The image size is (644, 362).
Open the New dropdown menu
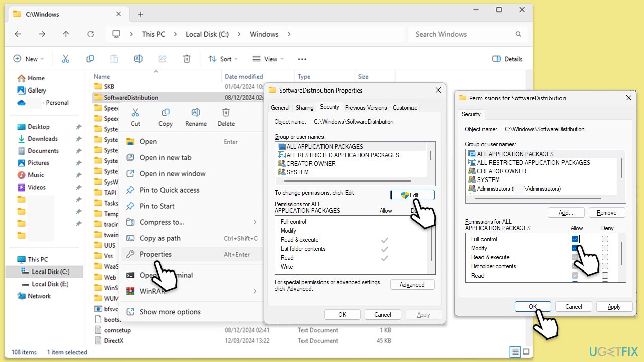[29, 59]
